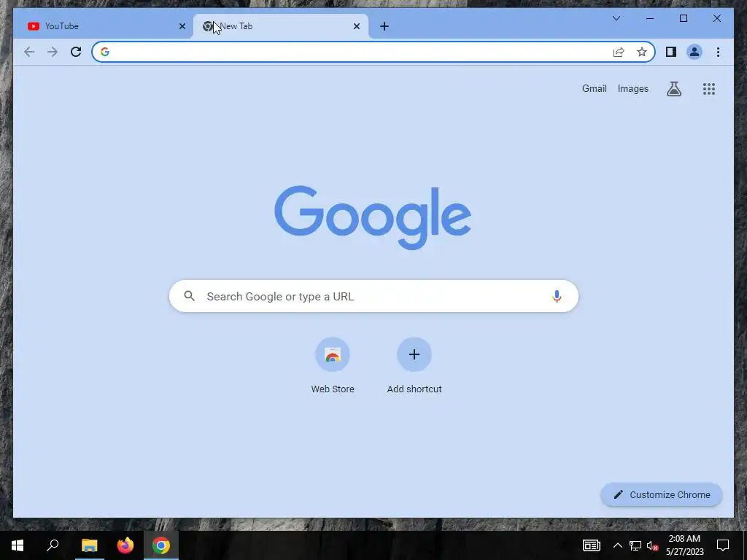
Task: Click Chrome taskbar icon
Action: tap(161, 545)
